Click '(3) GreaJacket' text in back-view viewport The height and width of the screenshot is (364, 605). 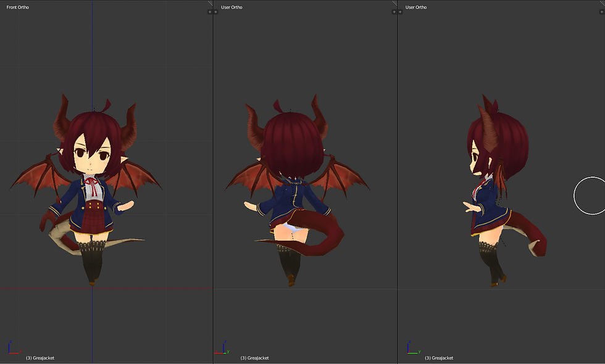click(254, 358)
